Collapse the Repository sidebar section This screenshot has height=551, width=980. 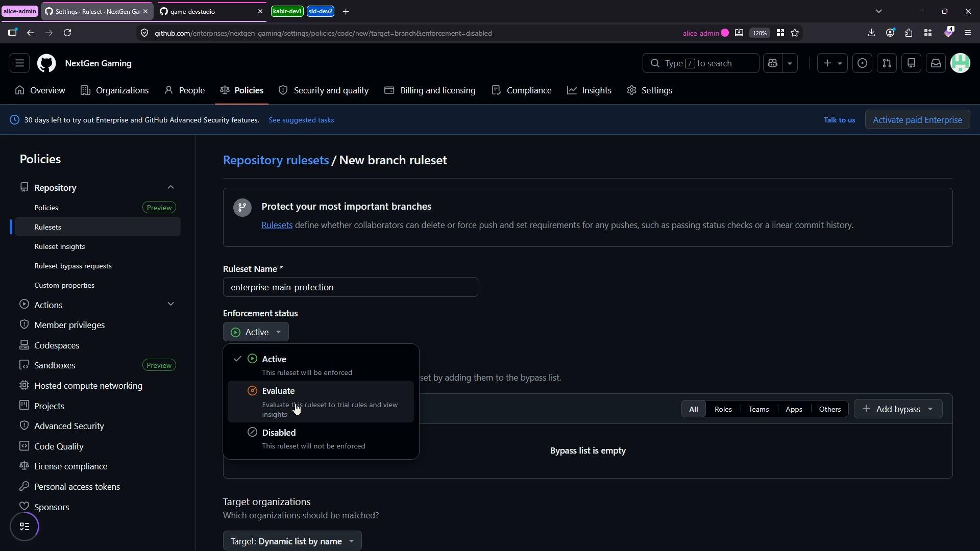point(170,187)
